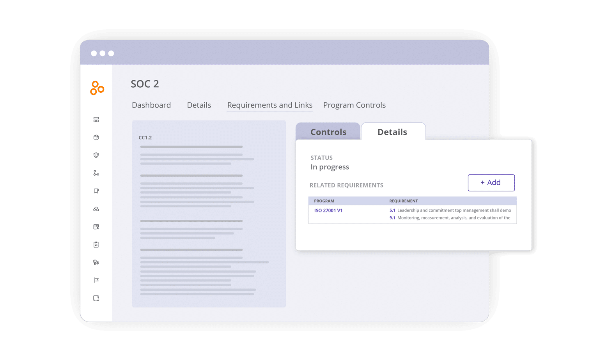Open the clipboard checklist icon
The image size is (599, 364).
[x=96, y=245]
